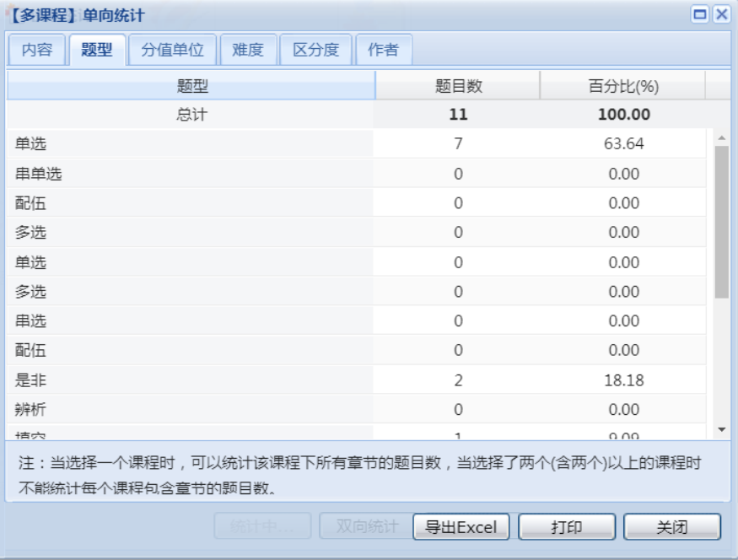Screen dimensions: 738x560
Task: Go to the 难度 tab
Action: coord(248,50)
